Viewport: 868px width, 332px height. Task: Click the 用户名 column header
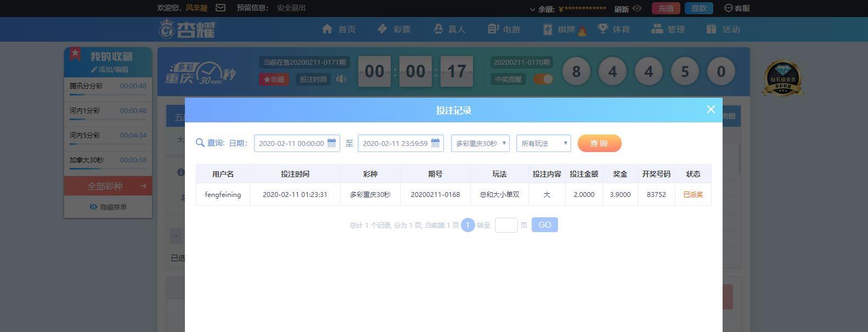[223, 174]
